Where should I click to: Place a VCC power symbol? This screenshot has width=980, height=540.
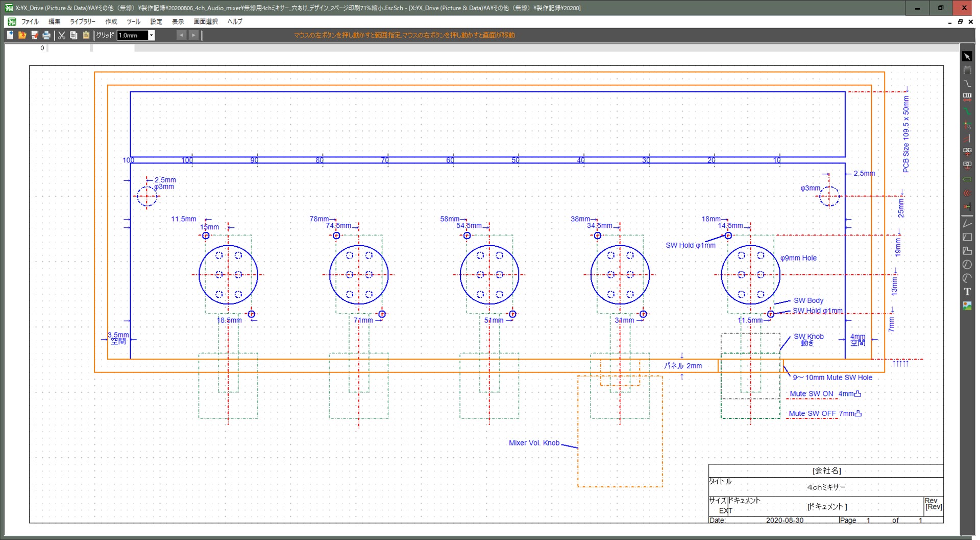tap(967, 152)
